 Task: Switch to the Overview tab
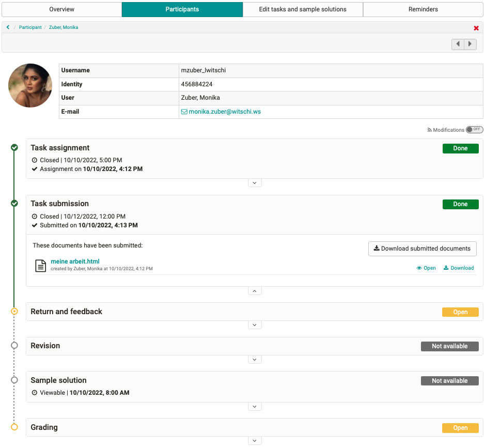60,9
